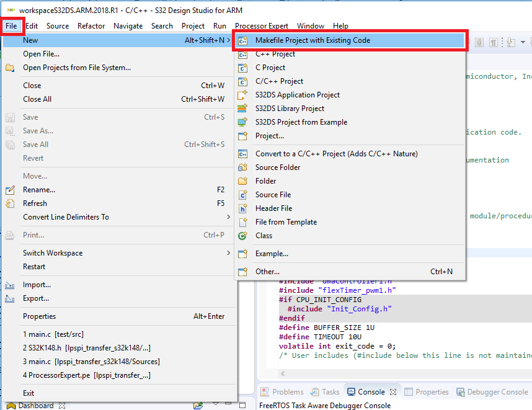The height and width of the screenshot is (410, 532).
Task: Choose C Project from New submenu
Action: pyautogui.click(x=350, y=68)
